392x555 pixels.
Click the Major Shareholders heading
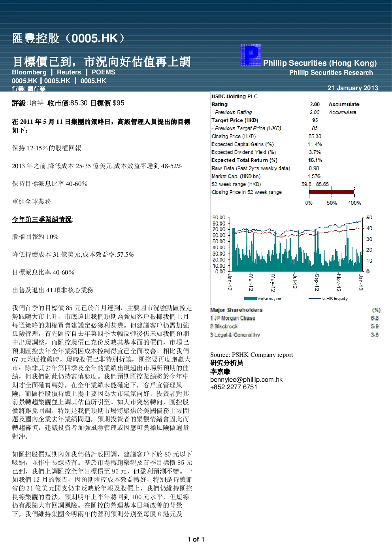coord(236,310)
